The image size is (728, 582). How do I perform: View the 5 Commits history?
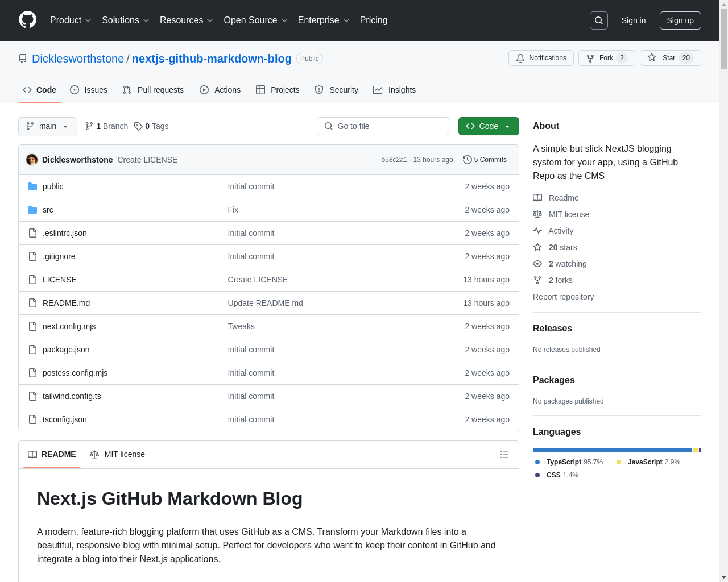485,160
